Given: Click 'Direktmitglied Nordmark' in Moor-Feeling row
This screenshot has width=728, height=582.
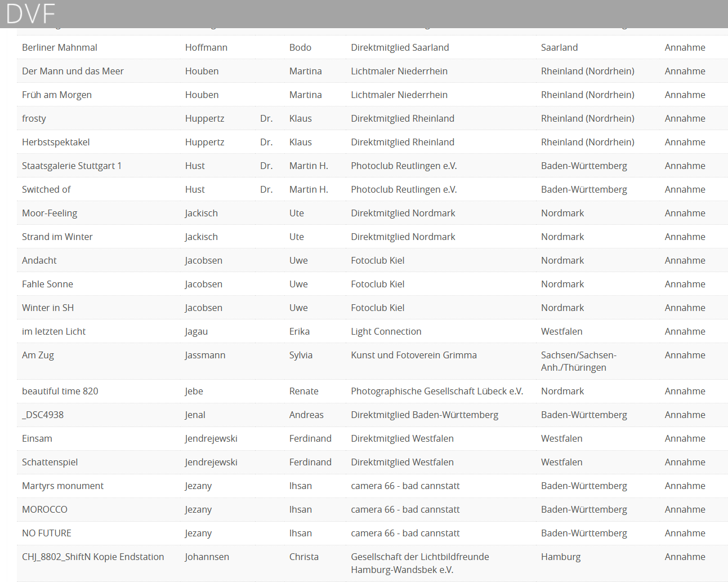Looking at the screenshot, I should tap(403, 213).
